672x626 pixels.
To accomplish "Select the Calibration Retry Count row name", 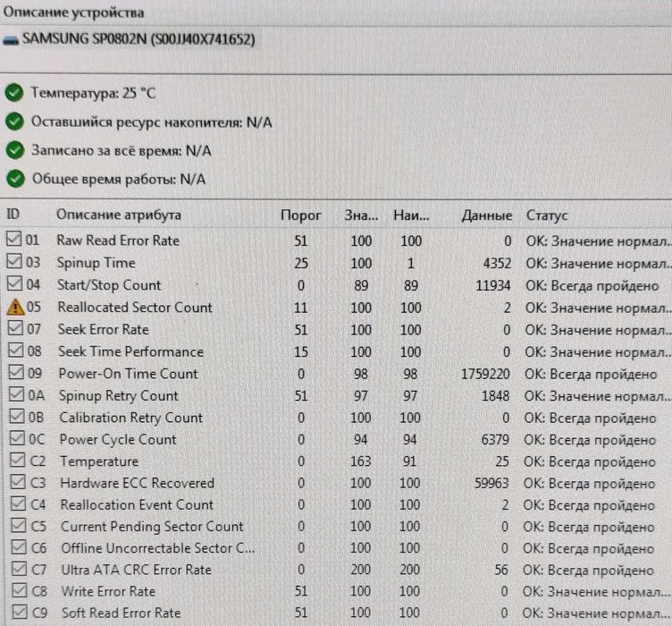I will [x=130, y=418].
